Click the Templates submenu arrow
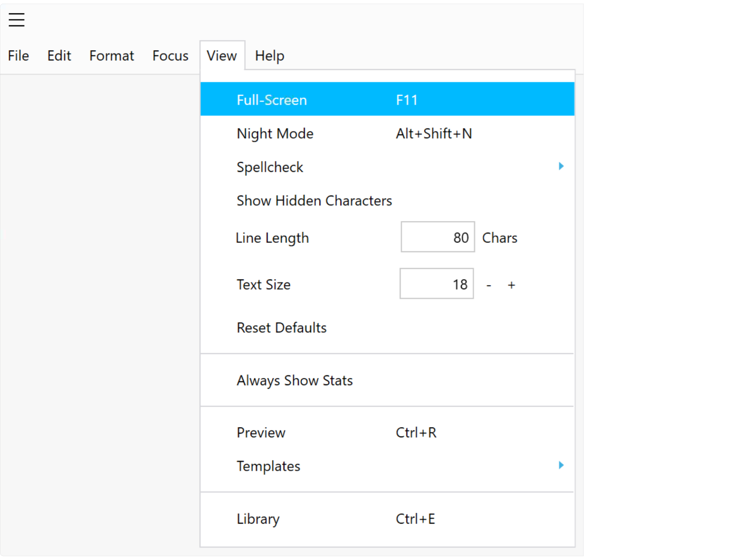Viewport: 747px width, 560px height. click(561, 465)
